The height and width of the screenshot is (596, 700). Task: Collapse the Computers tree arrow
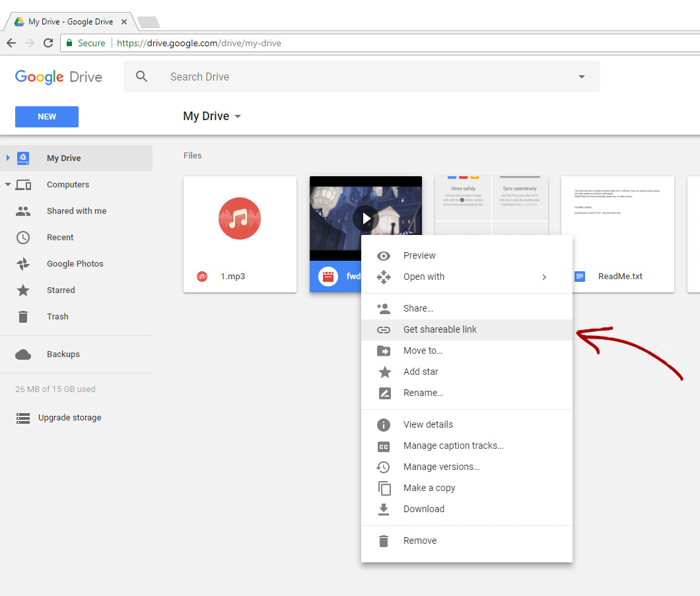8,185
